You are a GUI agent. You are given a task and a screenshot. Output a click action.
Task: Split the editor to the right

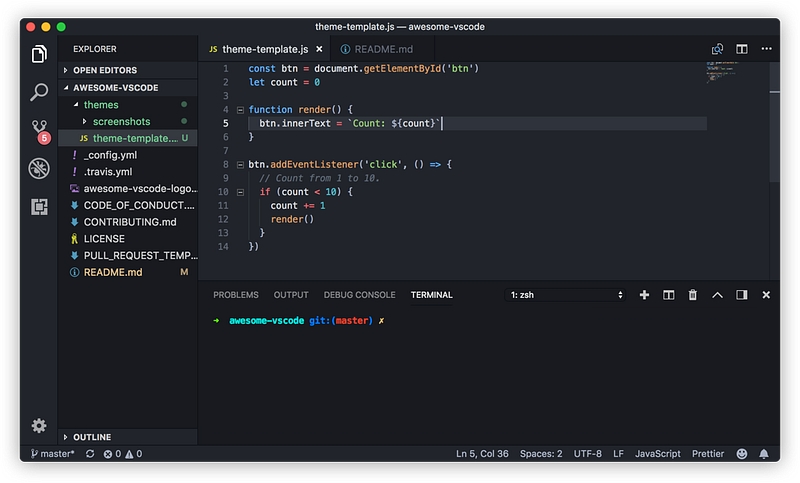(x=742, y=49)
